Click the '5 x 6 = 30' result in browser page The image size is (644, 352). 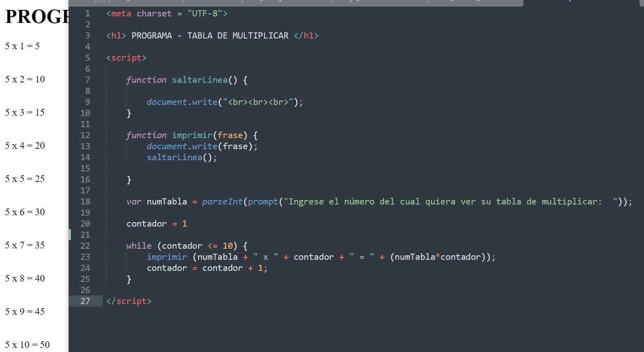[25, 212]
